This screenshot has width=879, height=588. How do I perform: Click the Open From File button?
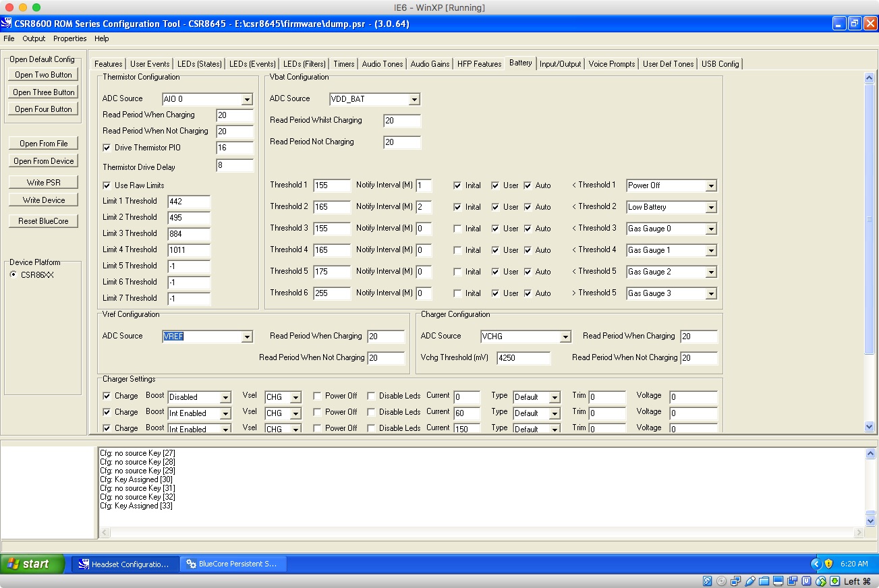coord(44,144)
